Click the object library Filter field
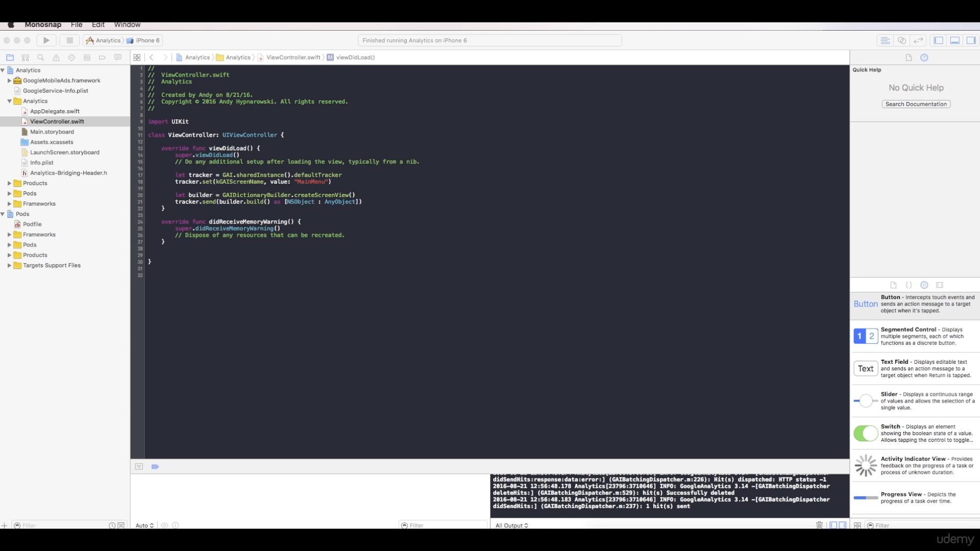 922,525
